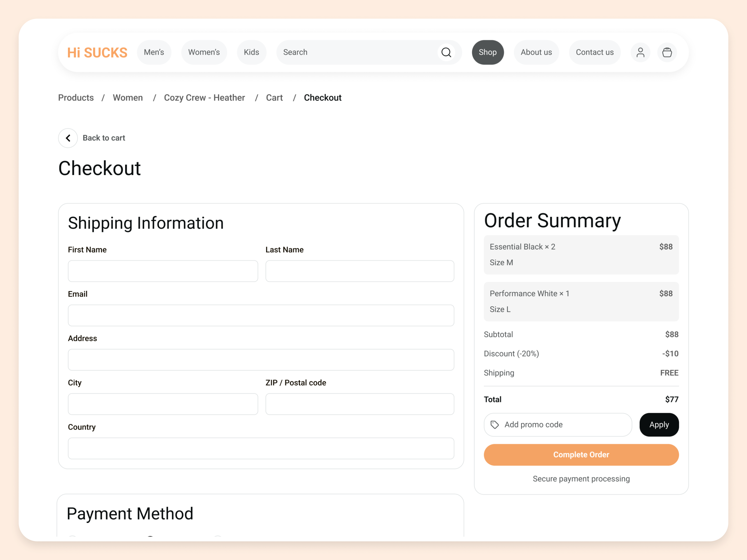Open the user account icon
This screenshot has height=560, width=747.
[640, 52]
